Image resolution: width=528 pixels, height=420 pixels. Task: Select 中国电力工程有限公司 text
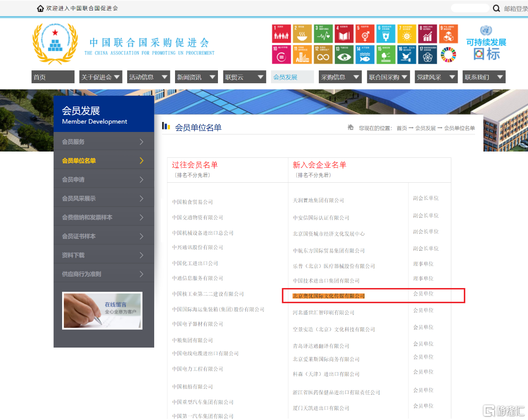(198, 369)
